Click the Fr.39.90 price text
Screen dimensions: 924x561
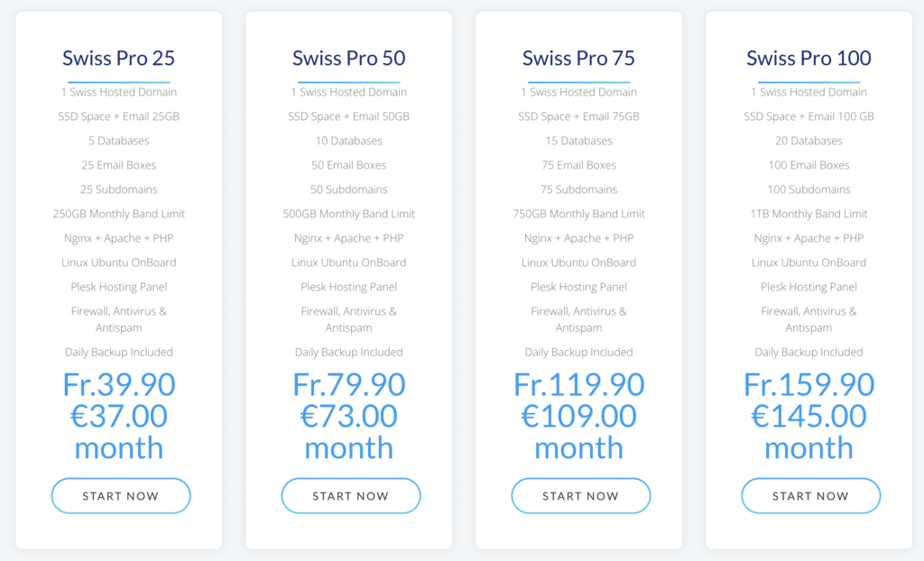[119, 384]
